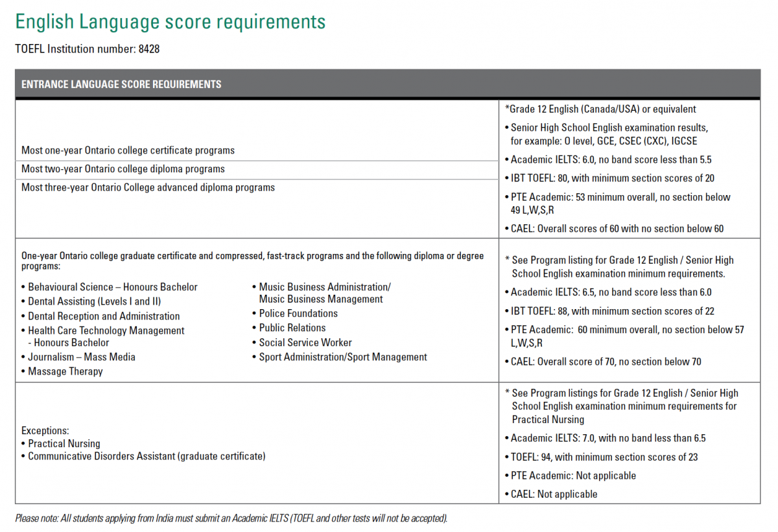Select the 'TOEFL Institution number: 8428' line
The height and width of the screenshot is (532, 778).
87,49
